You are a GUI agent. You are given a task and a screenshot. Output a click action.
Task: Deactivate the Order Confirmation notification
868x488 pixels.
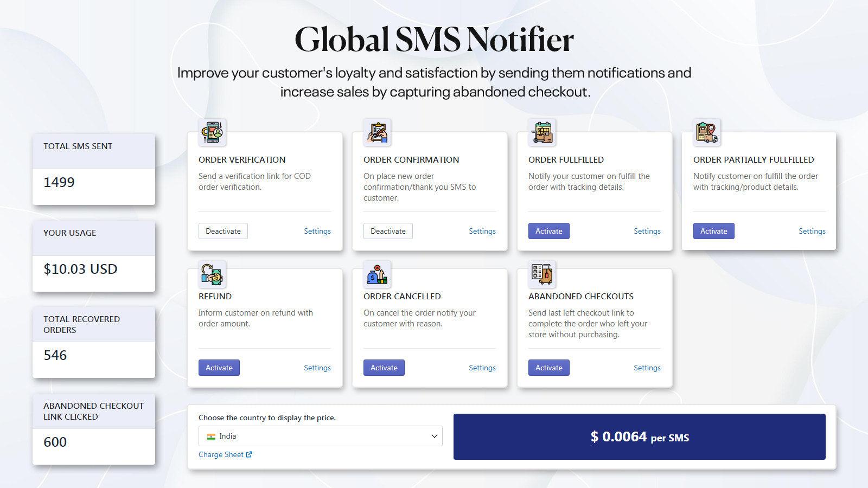tap(388, 230)
